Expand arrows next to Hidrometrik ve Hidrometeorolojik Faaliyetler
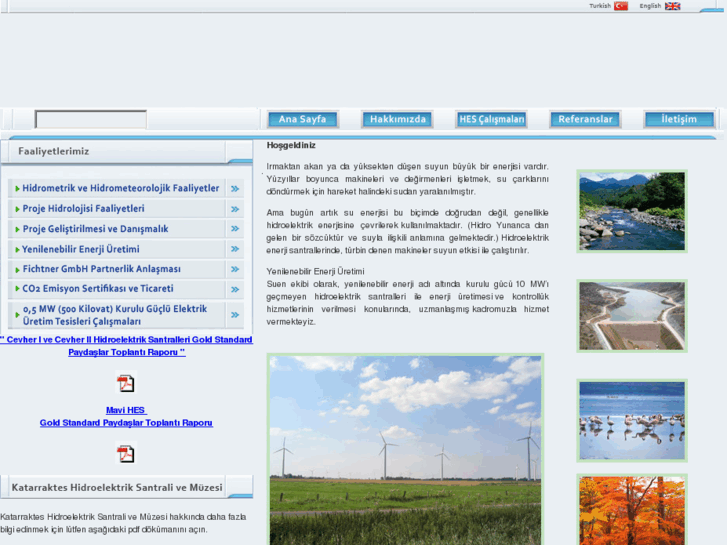The width and height of the screenshot is (727, 545). tap(235, 189)
